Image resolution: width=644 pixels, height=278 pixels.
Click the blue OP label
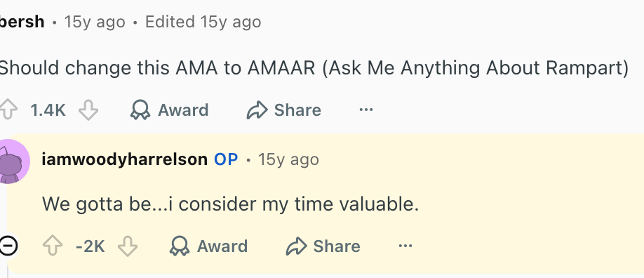click(226, 159)
